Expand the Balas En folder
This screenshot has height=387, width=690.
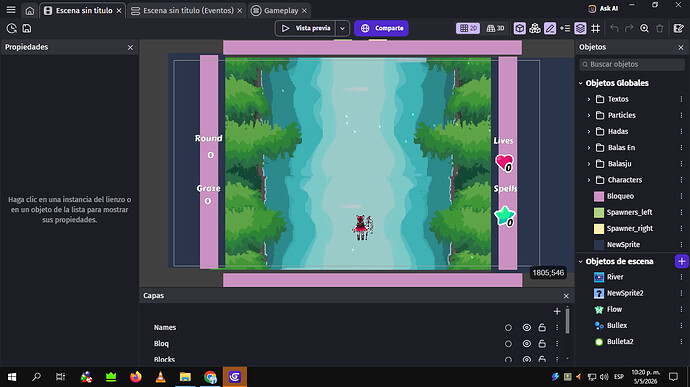589,148
